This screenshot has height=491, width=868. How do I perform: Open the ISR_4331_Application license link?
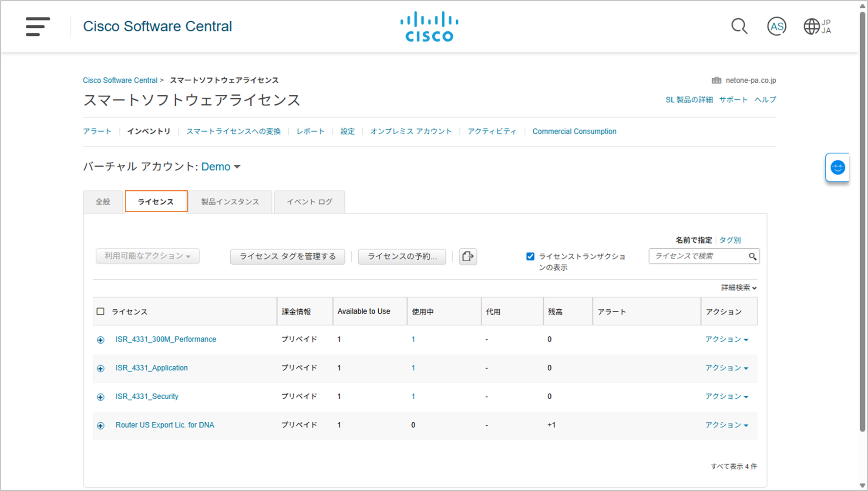pyautogui.click(x=151, y=368)
